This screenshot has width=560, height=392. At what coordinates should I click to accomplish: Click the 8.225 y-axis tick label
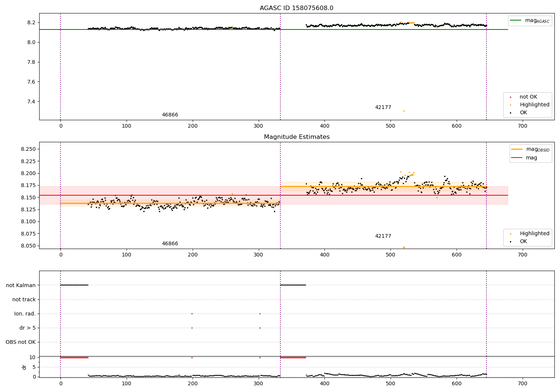point(28,161)
